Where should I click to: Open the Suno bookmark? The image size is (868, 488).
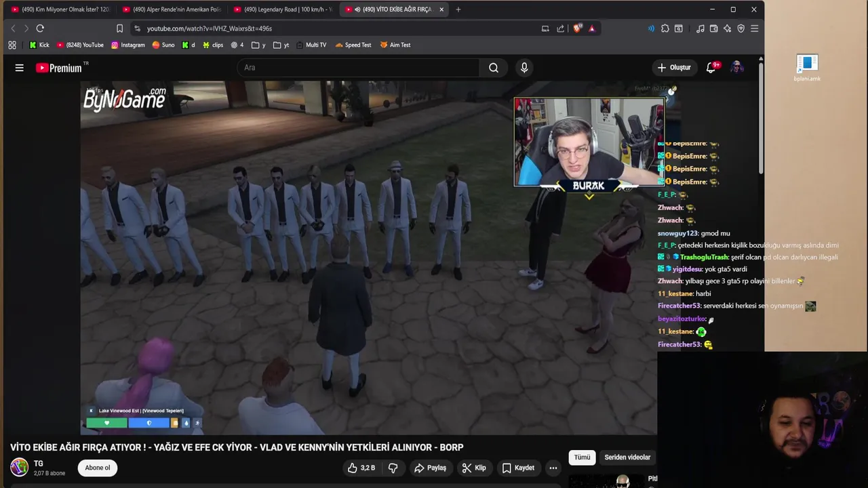(163, 45)
